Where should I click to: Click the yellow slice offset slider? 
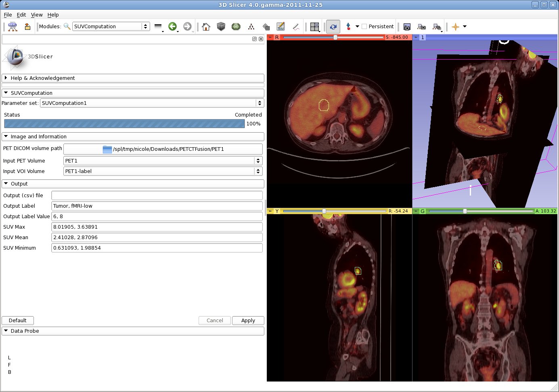coord(324,211)
